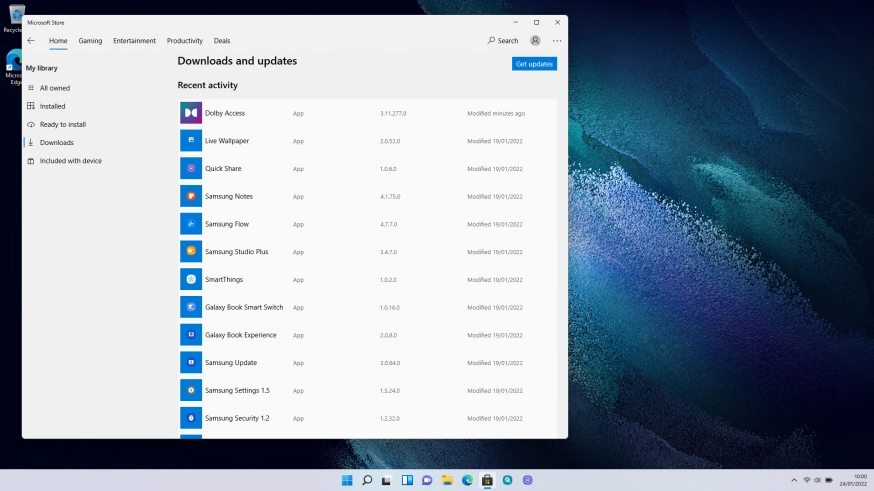Open the three-dot more options menu
Screen dimensions: 874x491
pyautogui.click(x=557, y=41)
